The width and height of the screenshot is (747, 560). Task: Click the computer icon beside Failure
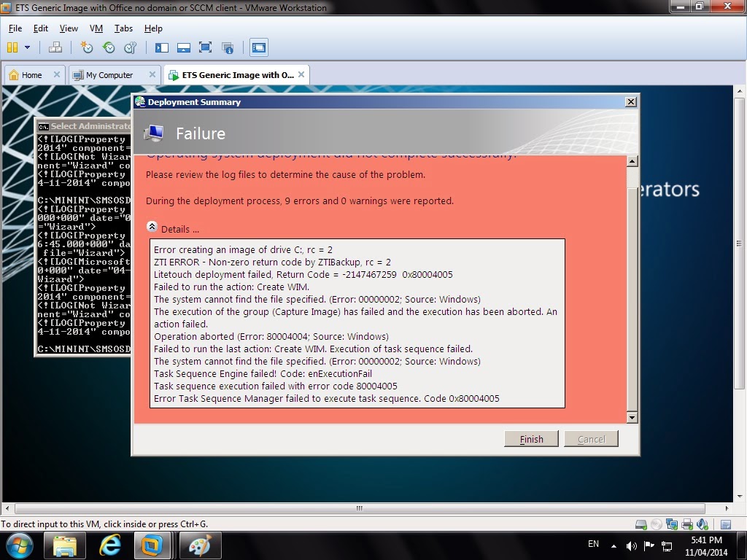pyautogui.click(x=154, y=133)
